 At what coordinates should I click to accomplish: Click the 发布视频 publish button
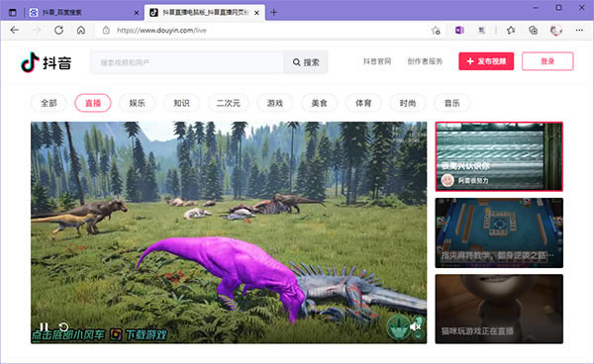click(x=486, y=61)
